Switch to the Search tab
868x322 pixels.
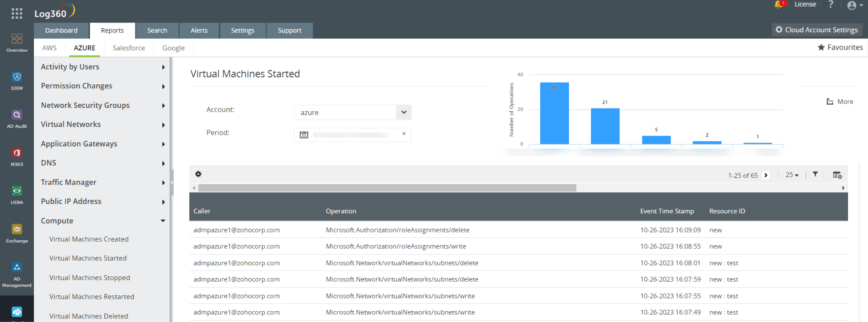click(x=157, y=30)
